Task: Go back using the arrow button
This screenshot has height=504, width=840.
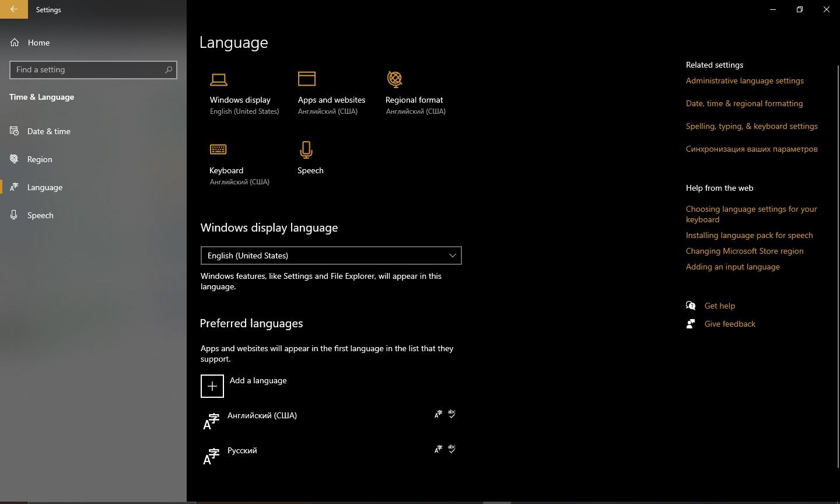Action: click(14, 9)
